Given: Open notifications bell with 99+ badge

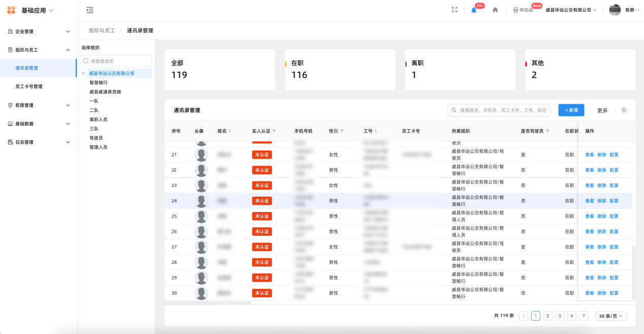Looking at the screenshot, I should (474, 10).
